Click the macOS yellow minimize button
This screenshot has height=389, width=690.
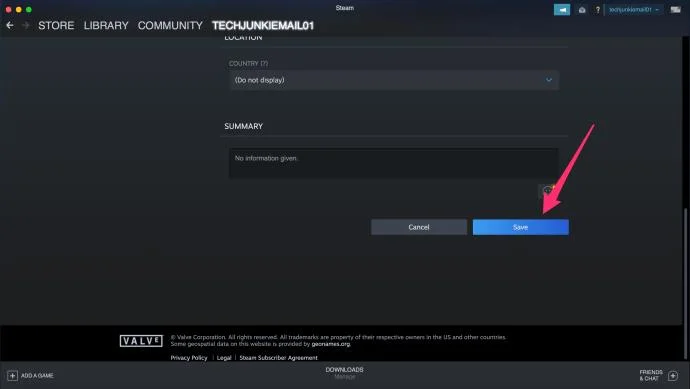[x=18, y=9]
